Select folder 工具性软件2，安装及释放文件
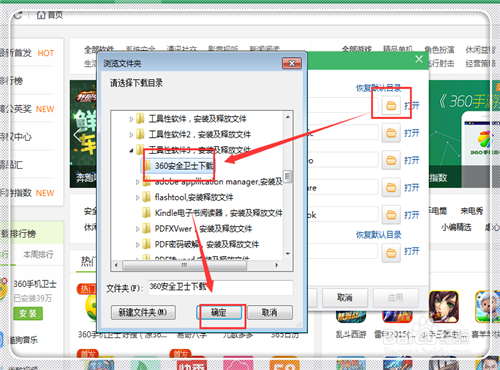 click(x=199, y=134)
